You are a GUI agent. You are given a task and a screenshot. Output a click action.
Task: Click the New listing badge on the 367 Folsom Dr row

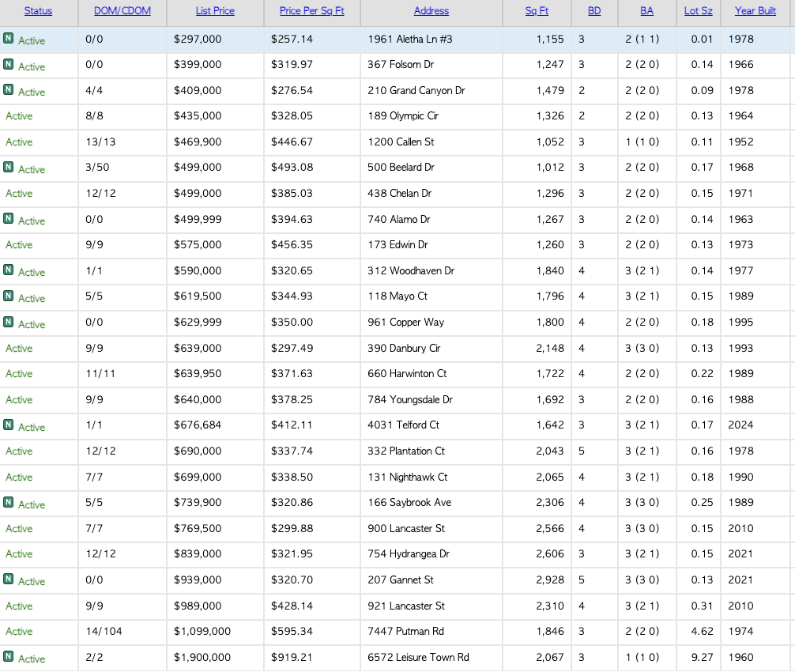click(x=8, y=64)
